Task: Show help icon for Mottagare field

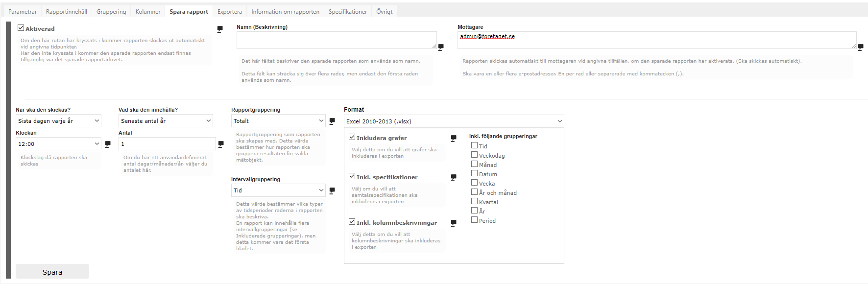Action: (x=861, y=47)
